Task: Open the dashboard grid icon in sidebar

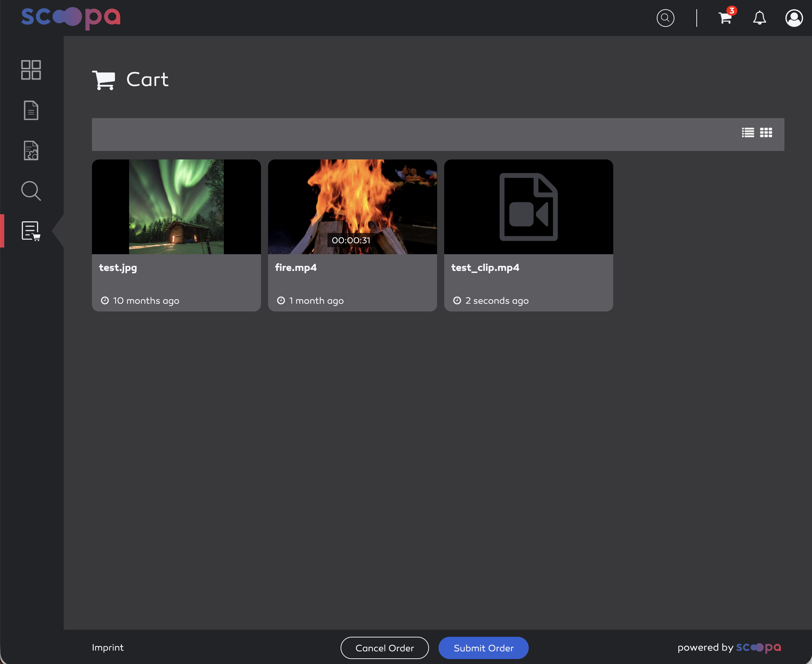Action: [31, 70]
